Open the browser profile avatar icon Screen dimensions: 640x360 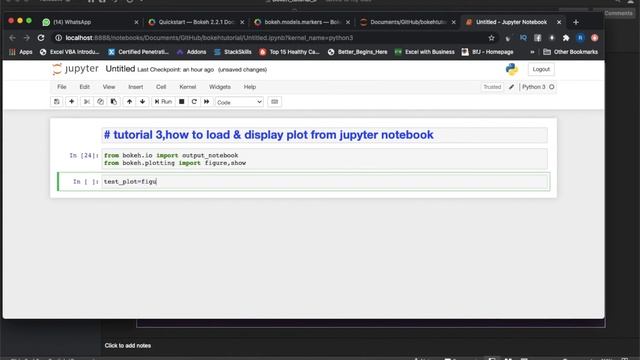pyautogui.click(x=580, y=38)
